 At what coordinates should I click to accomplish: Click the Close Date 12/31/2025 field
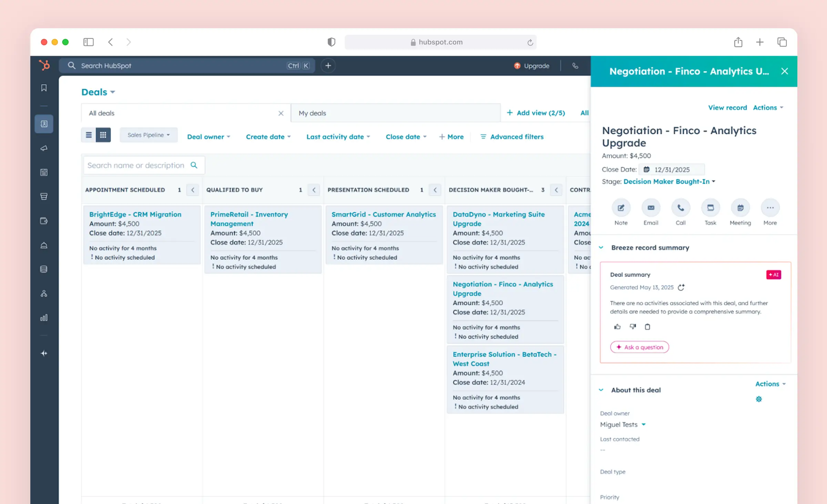(672, 169)
